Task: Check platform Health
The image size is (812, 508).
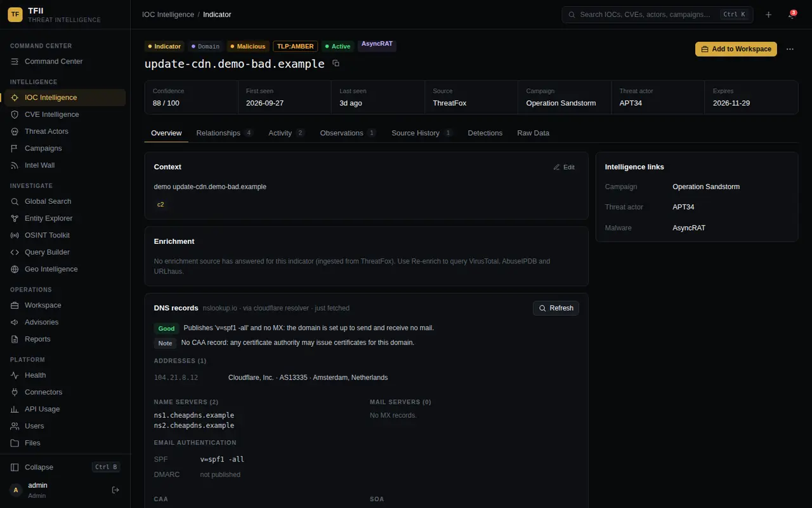Action: [65, 375]
